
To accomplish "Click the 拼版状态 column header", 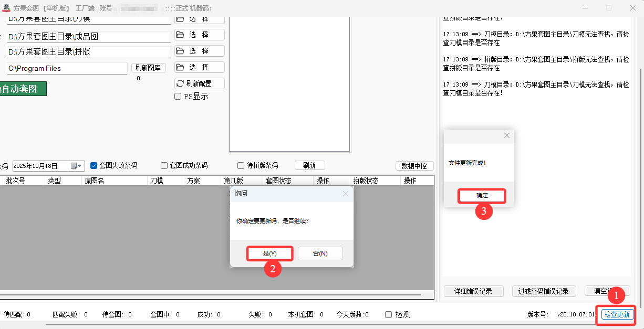I will click(x=375, y=181).
